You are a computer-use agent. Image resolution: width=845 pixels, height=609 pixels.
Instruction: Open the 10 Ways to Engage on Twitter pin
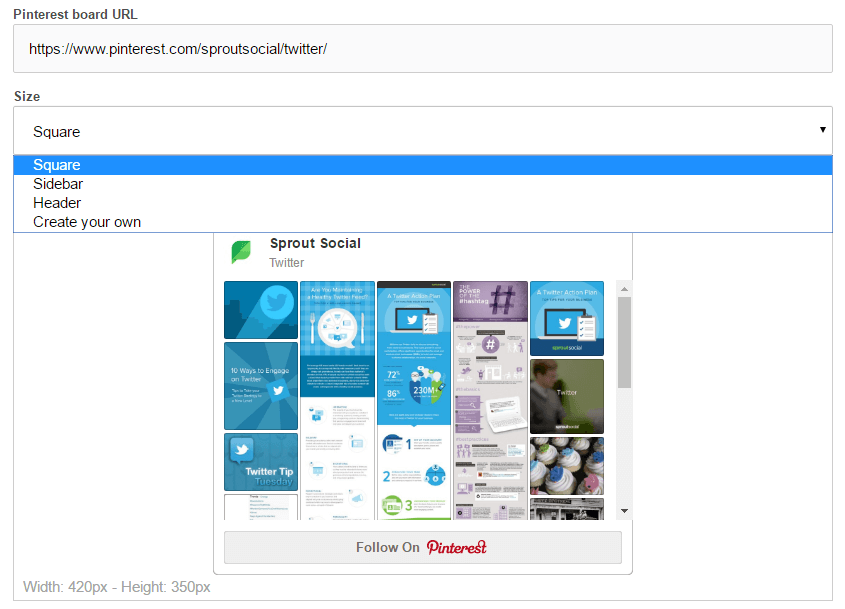pos(261,386)
